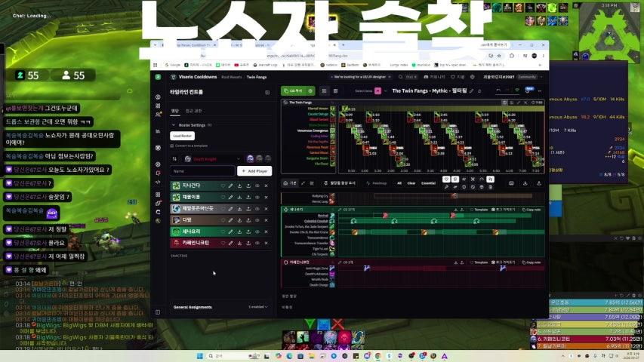The width and height of the screenshot is (644, 362).
Task: Click the pencil edit icon for 지나간다
Action: 231,186
